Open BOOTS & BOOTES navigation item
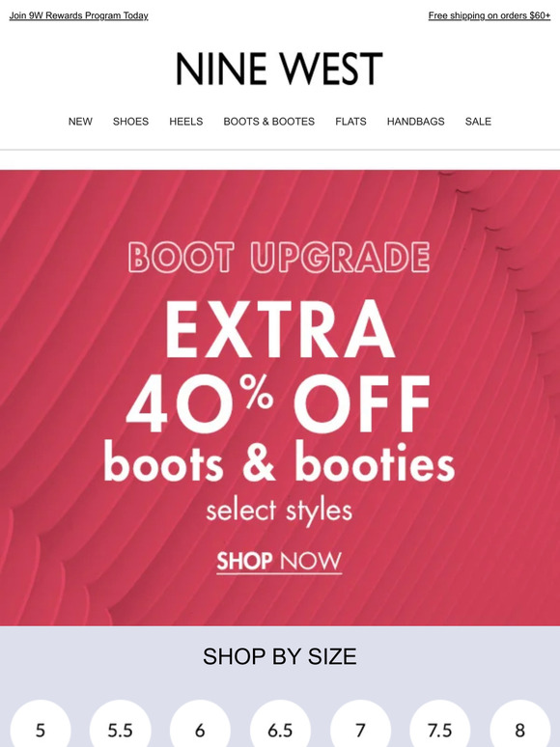Image resolution: width=560 pixels, height=747 pixels. coord(268,122)
